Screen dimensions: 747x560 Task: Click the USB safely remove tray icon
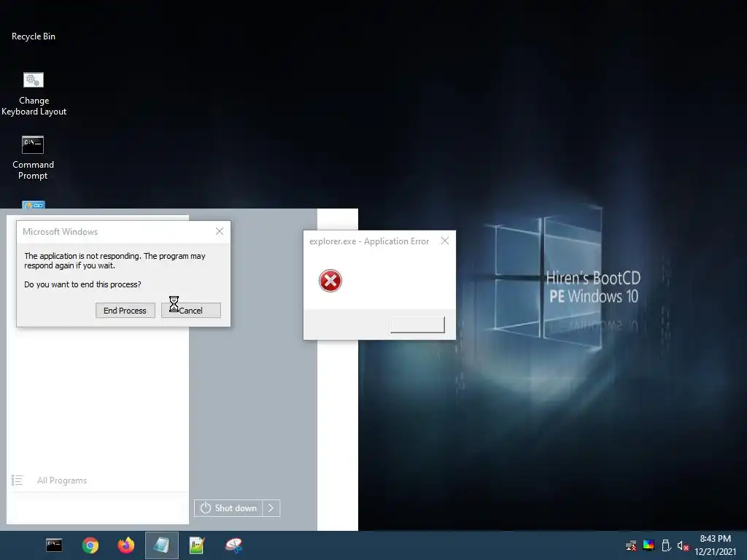[x=666, y=545]
